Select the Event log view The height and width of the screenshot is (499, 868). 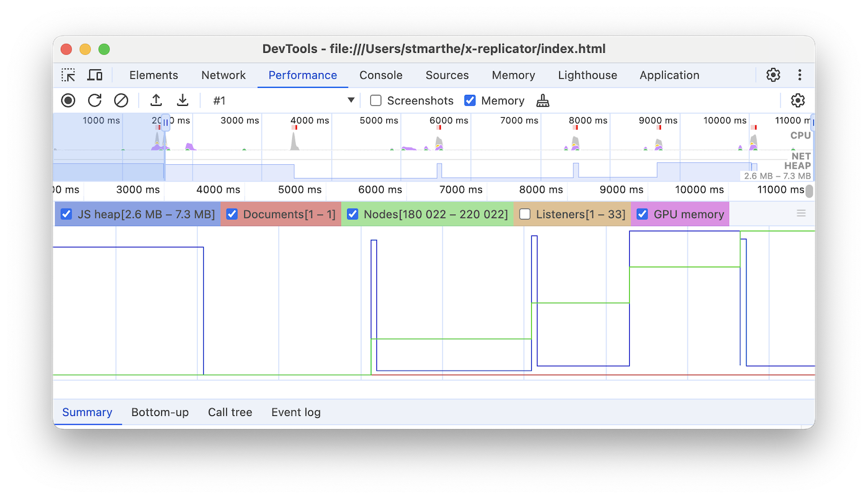[296, 412]
